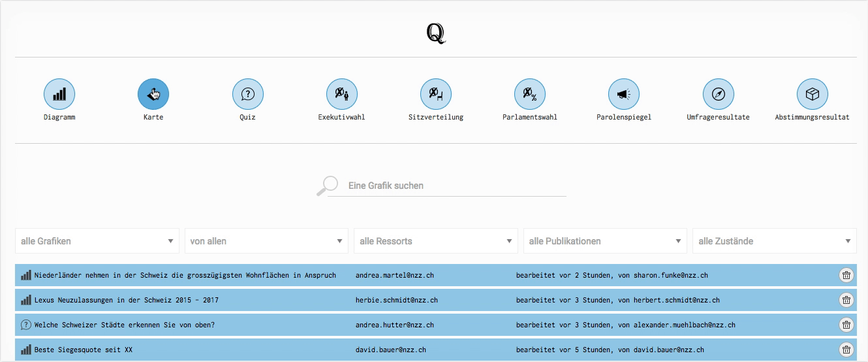Delete the Schweizer Städte quiz via trash
The width and height of the screenshot is (868, 362).
point(846,325)
